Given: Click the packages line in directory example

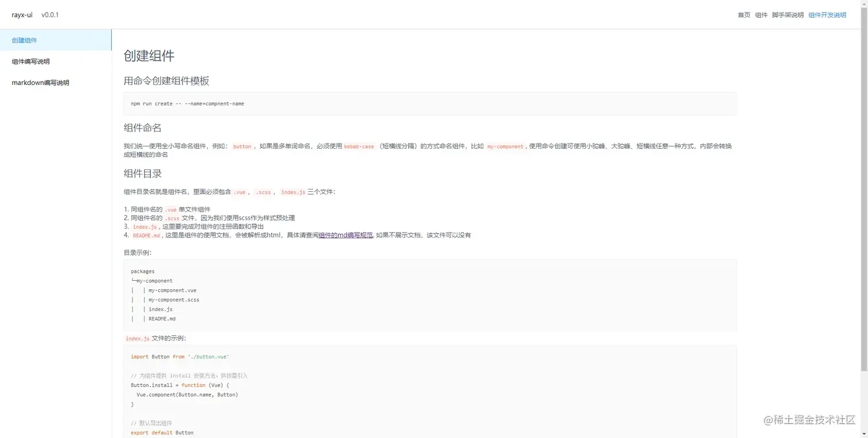Looking at the screenshot, I should (142, 272).
